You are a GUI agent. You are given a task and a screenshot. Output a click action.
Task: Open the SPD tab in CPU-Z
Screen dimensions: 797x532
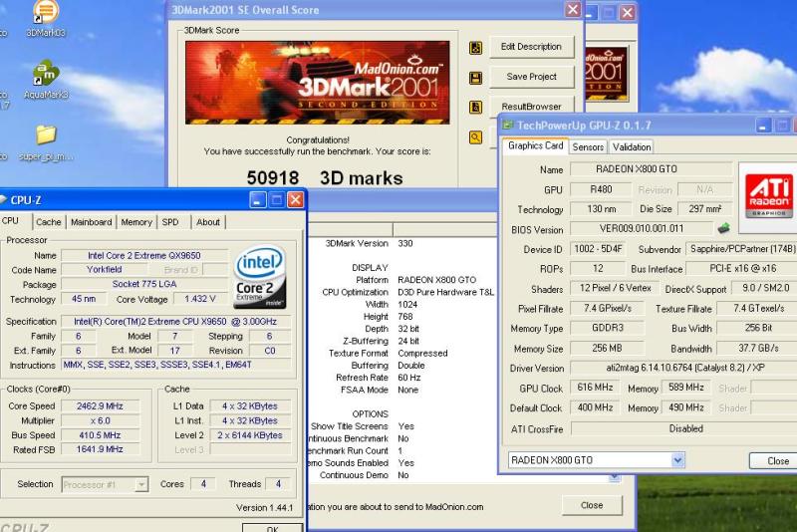tap(170, 222)
